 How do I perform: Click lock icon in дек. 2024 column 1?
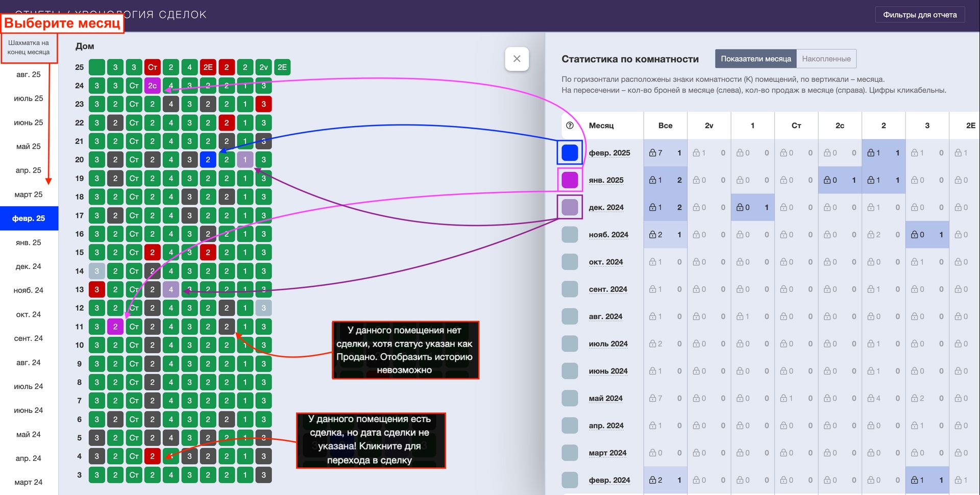point(740,208)
